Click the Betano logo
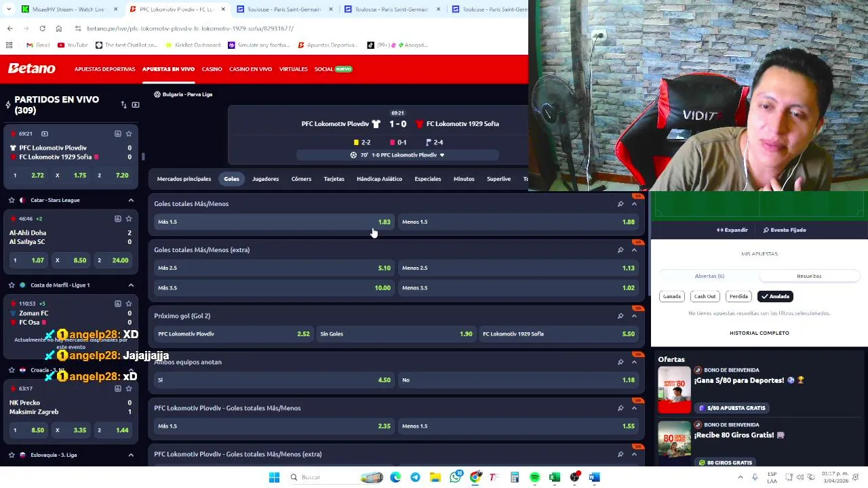This screenshot has width=868, height=488. 31,68
